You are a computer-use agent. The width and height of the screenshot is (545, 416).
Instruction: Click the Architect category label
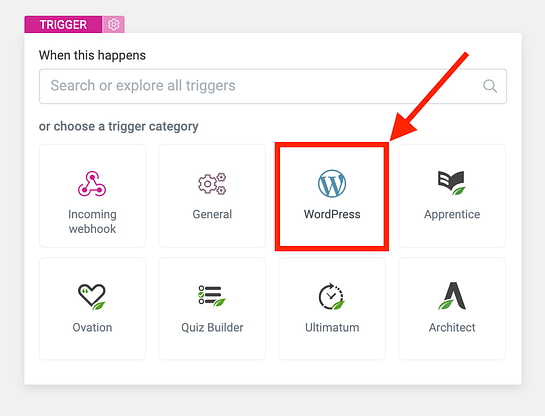click(x=452, y=327)
